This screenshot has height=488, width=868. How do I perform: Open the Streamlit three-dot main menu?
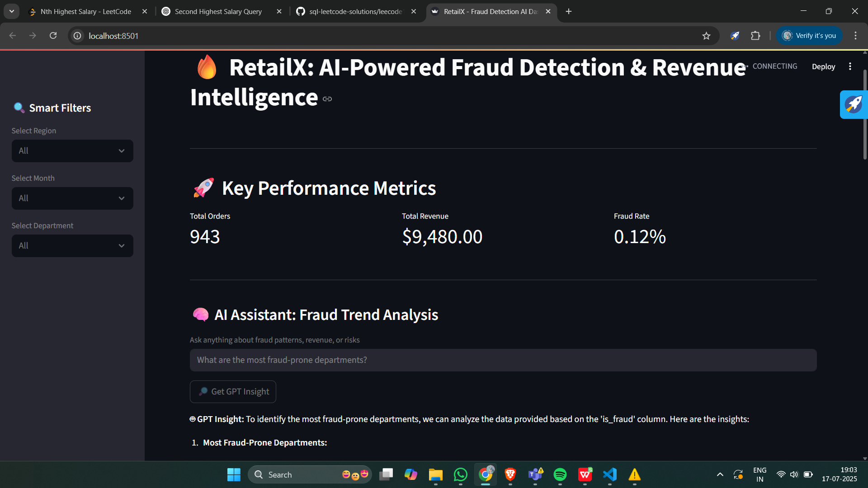point(850,66)
